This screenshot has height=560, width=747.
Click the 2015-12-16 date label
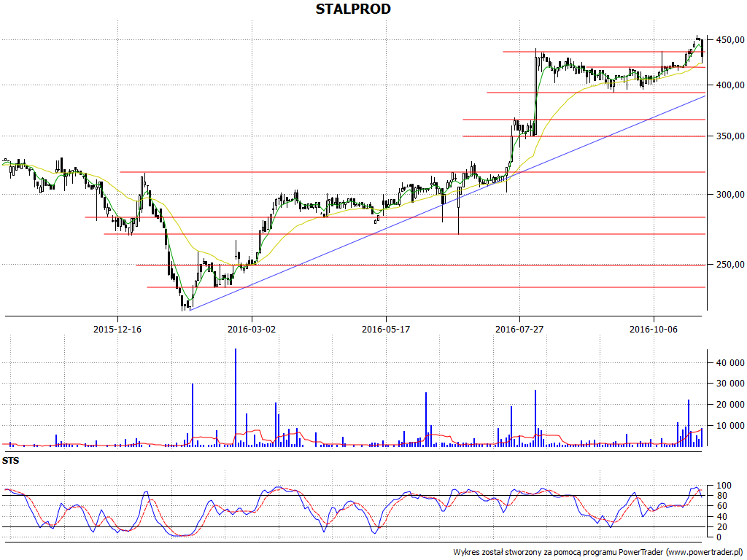pos(117,329)
